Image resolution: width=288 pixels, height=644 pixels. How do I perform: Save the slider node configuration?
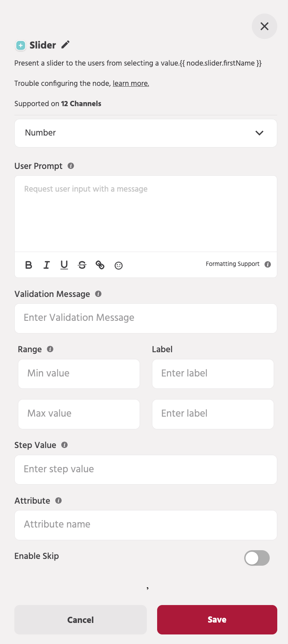[x=217, y=619]
